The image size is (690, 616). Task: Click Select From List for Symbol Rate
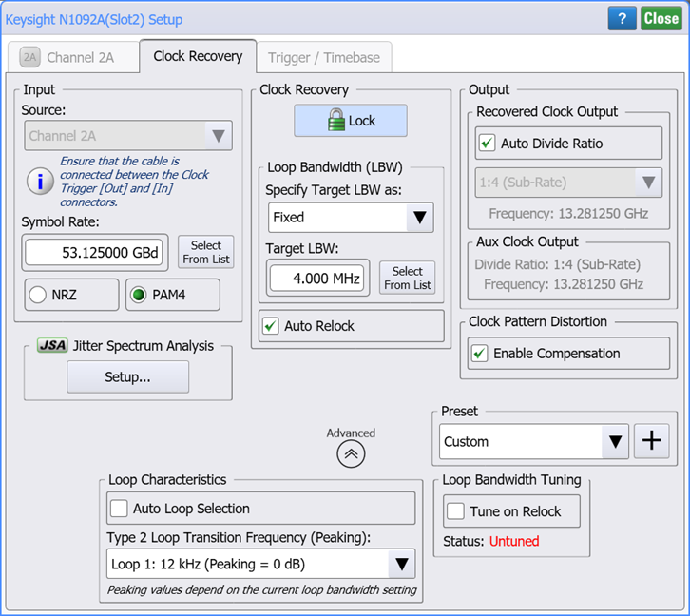[206, 252]
